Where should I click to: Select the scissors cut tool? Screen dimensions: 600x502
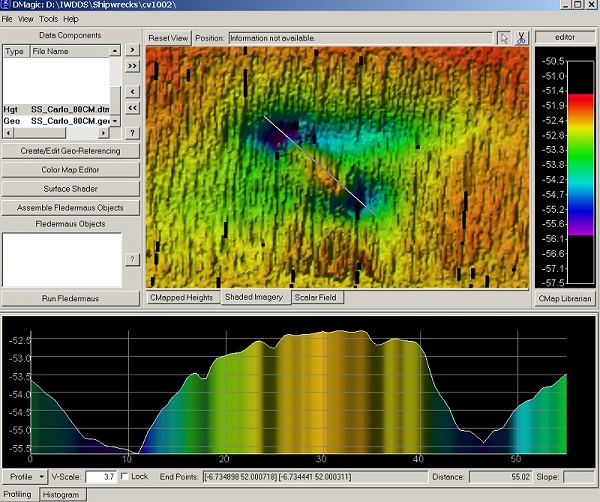point(521,38)
